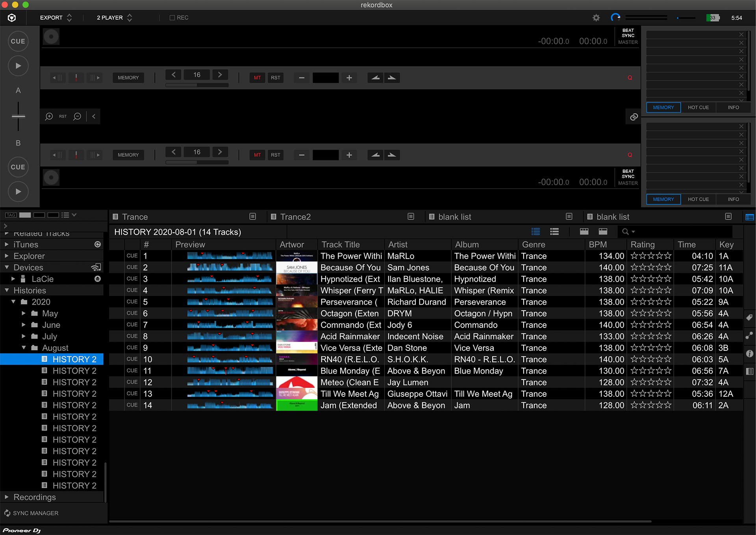Expand the iTunes tree node

point(7,244)
